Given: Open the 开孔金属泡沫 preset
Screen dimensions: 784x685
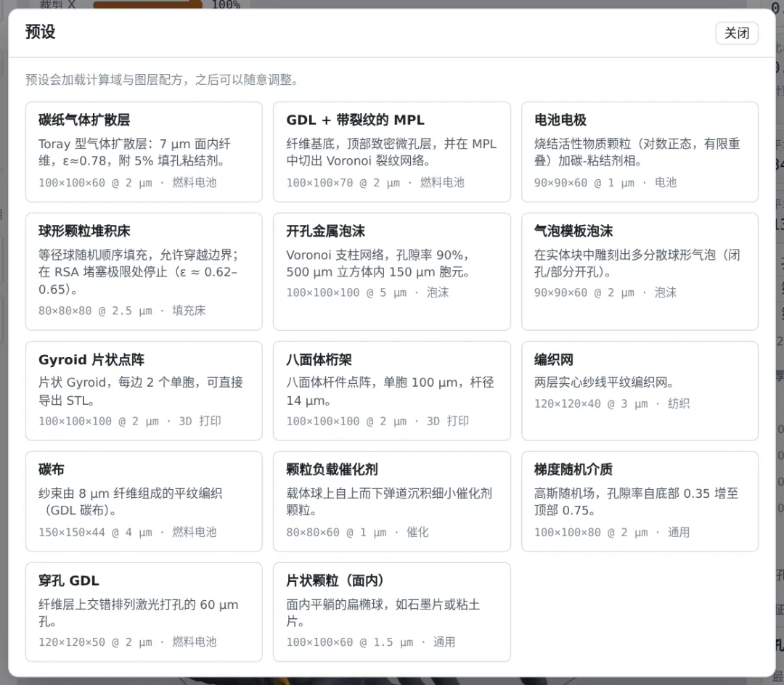Looking at the screenshot, I should pyautogui.click(x=391, y=271).
